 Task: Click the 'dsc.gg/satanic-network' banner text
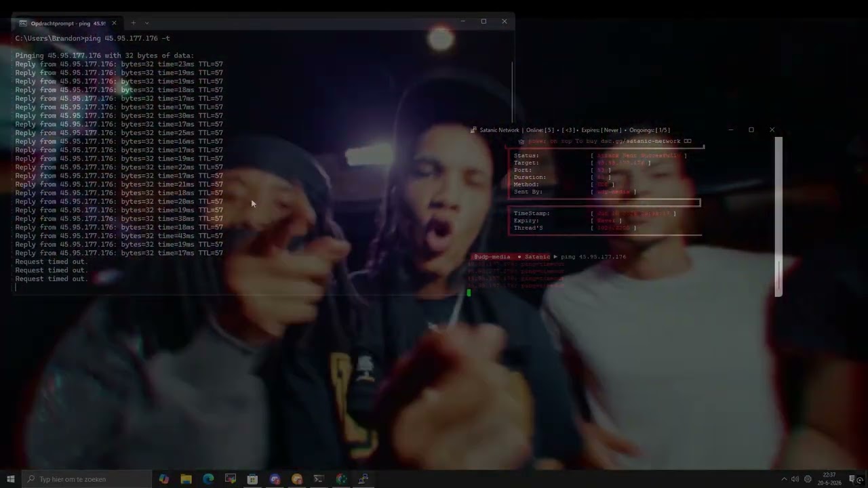point(640,142)
